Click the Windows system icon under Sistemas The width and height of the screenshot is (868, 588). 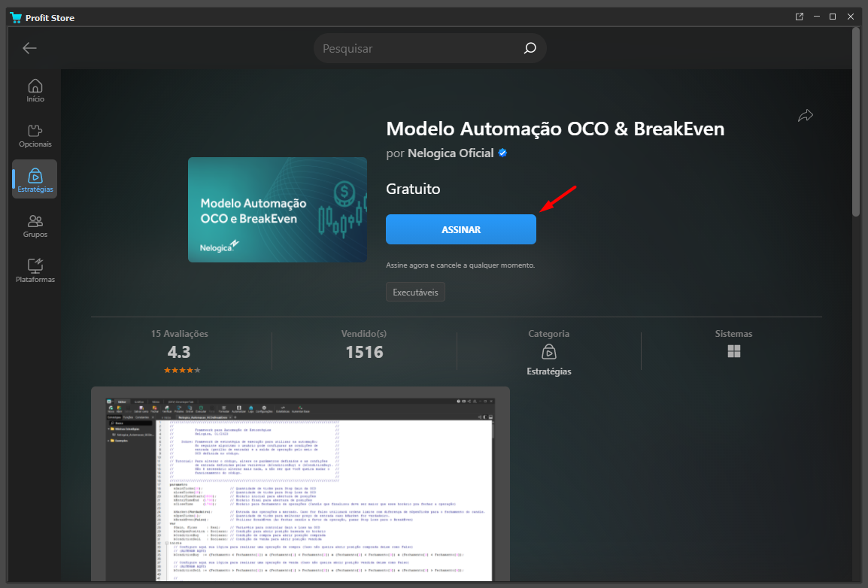click(734, 351)
